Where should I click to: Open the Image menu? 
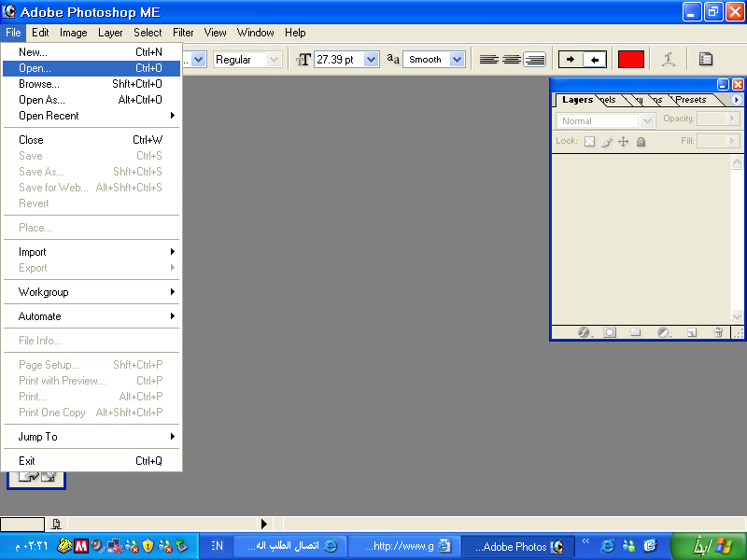click(x=74, y=33)
